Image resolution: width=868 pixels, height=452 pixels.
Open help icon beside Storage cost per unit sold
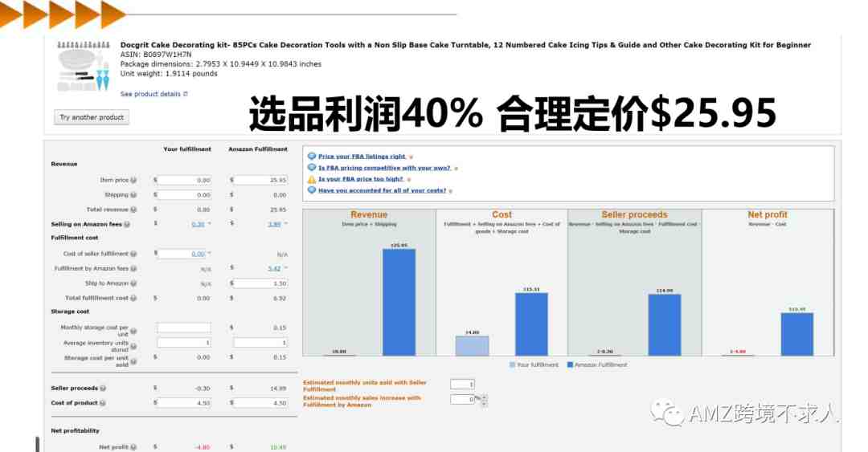(133, 361)
